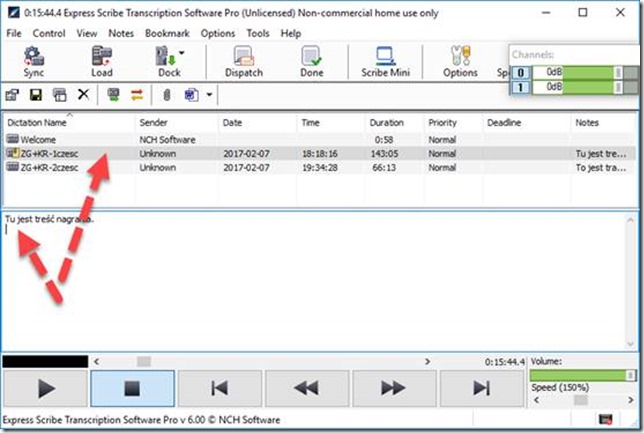The height and width of the screenshot is (433, 644).
Task: Click the seek bar left arrow
Action: coord(97,362)
